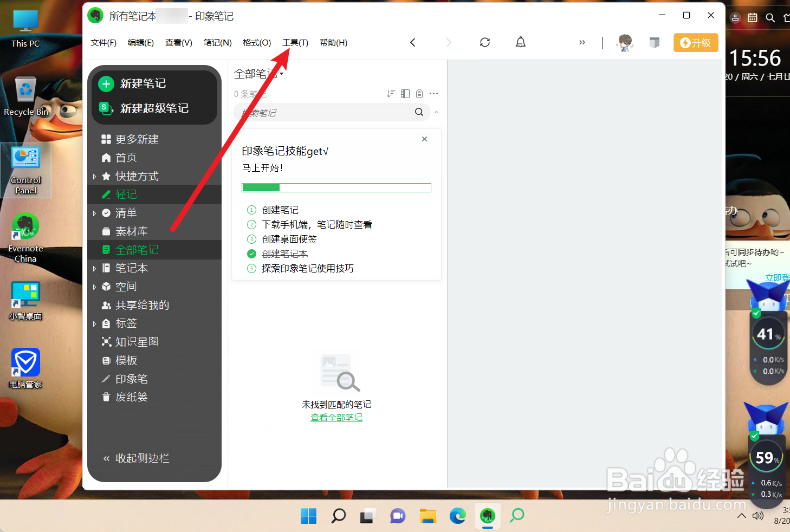The image size is (790, 532).
Task: Click the back navigation arrow
Action: (x=412, y=42)
